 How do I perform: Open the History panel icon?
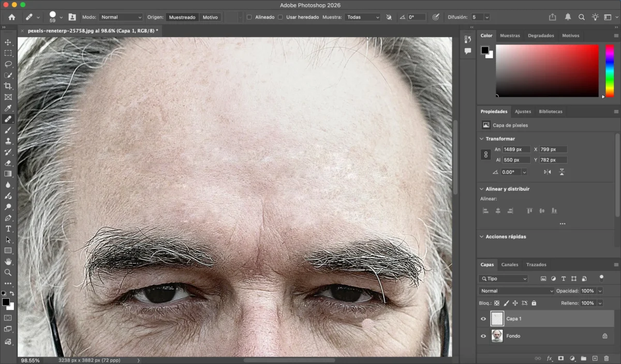[x=468, y=39]
